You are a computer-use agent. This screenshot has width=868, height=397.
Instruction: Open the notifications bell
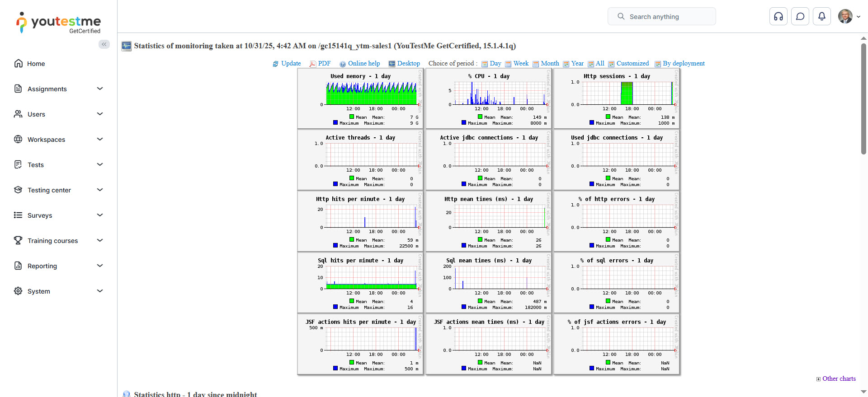pos(821,17)
